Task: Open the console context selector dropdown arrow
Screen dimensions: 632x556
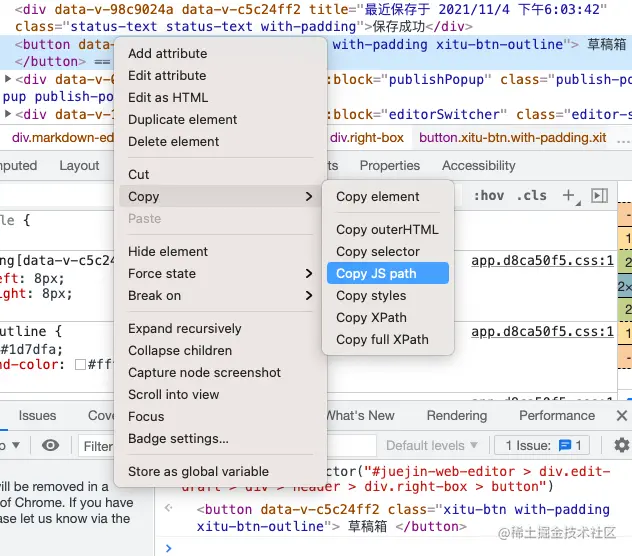Action: click(16, 446)
